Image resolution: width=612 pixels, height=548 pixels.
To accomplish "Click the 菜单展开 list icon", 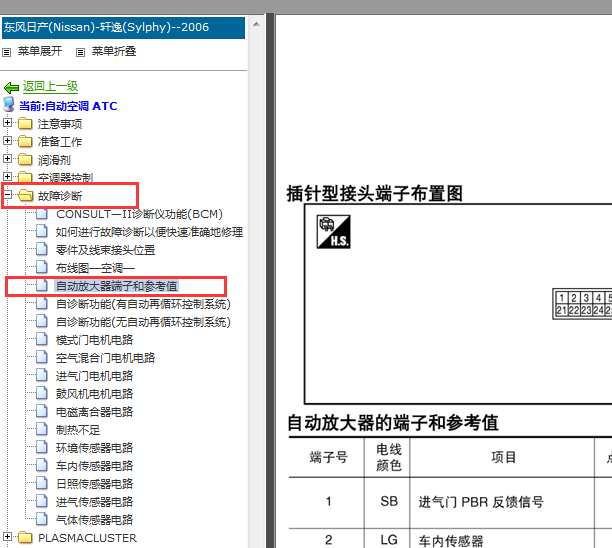I will point(6,52).
